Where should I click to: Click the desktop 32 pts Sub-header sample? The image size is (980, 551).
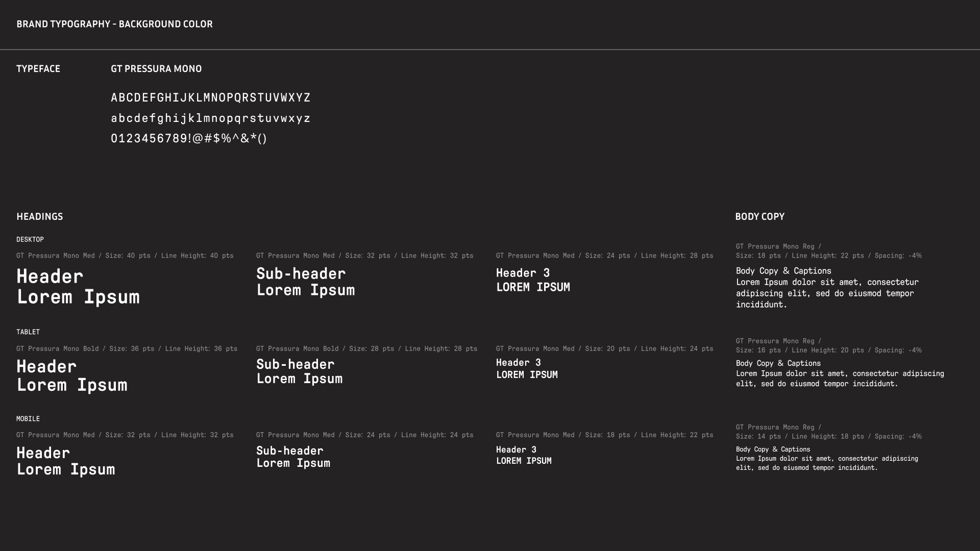305,282
